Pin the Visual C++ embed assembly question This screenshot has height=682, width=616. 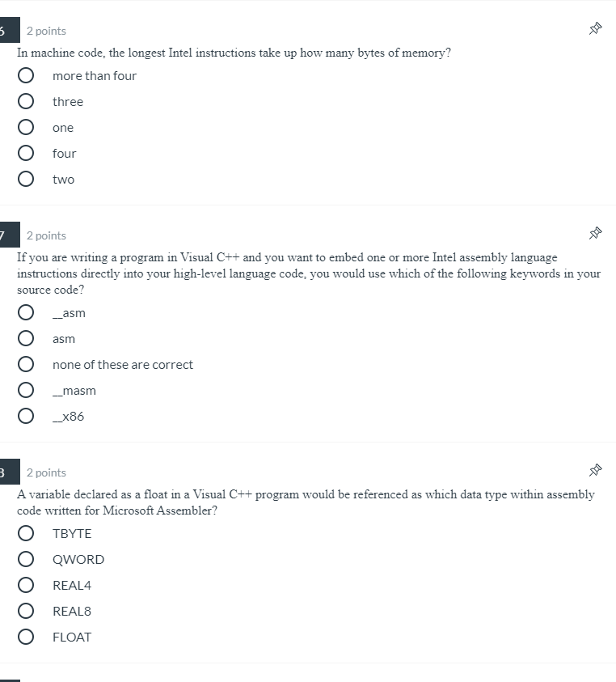[595, 233]
